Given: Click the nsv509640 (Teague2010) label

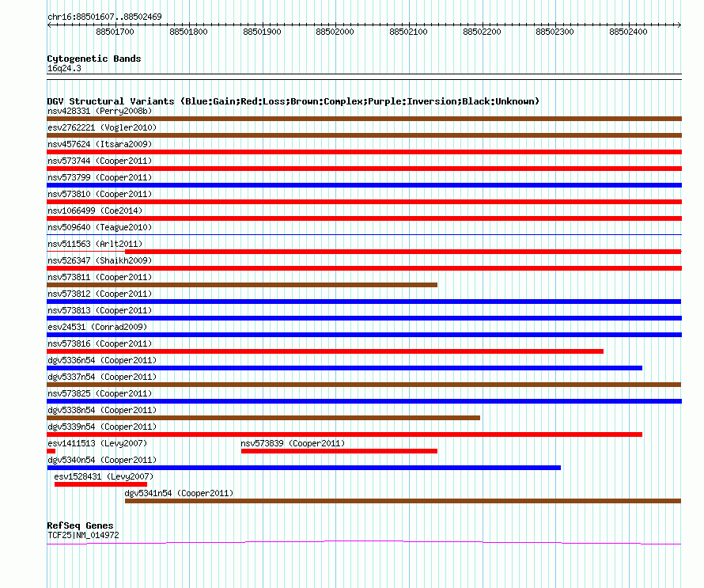Looking at the screenshot, I should coord(100,227).
